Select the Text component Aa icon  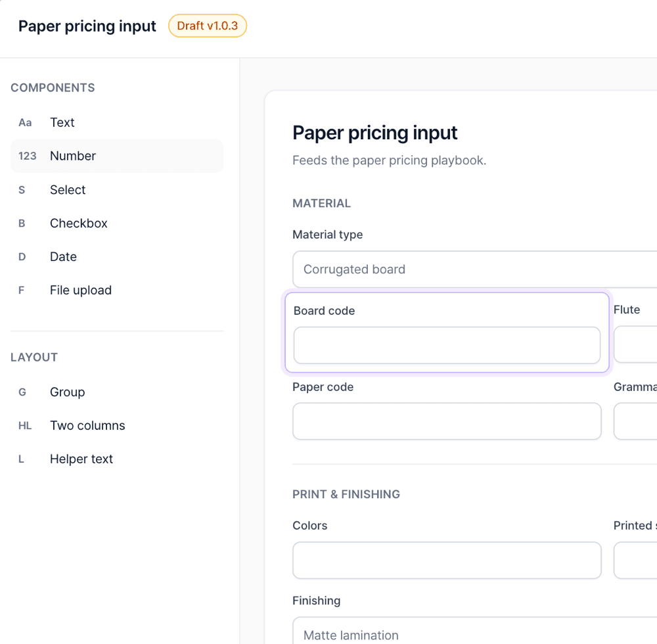click(25, 122)
